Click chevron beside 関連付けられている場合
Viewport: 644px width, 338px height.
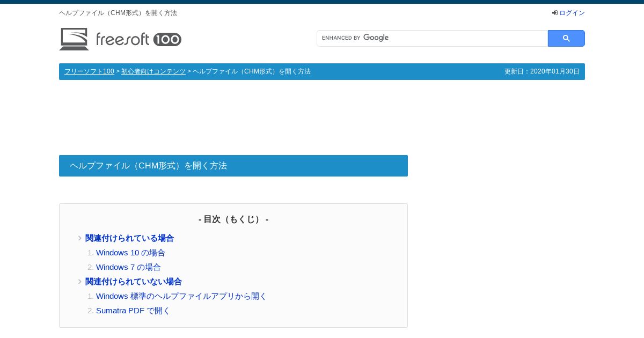(80, 238)
